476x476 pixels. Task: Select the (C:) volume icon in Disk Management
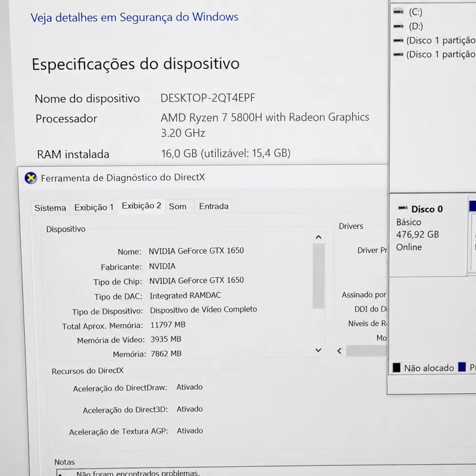(x=398, y=11)
